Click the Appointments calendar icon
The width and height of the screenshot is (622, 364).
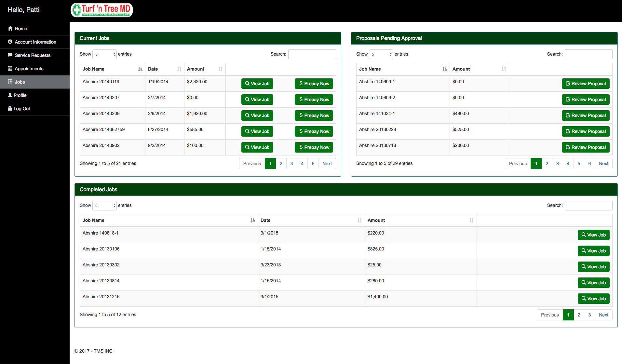(x=10, y=68)
